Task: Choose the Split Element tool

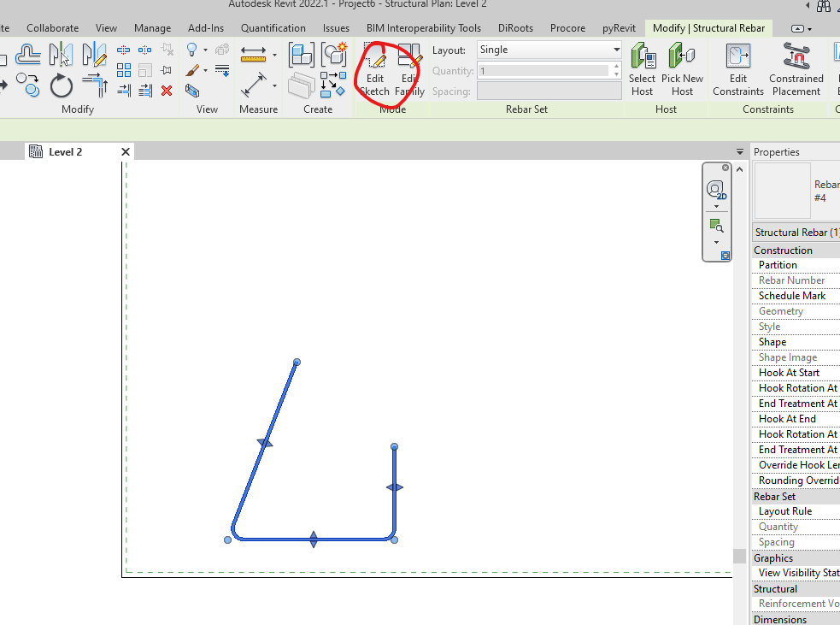Action: coord(123,50)
